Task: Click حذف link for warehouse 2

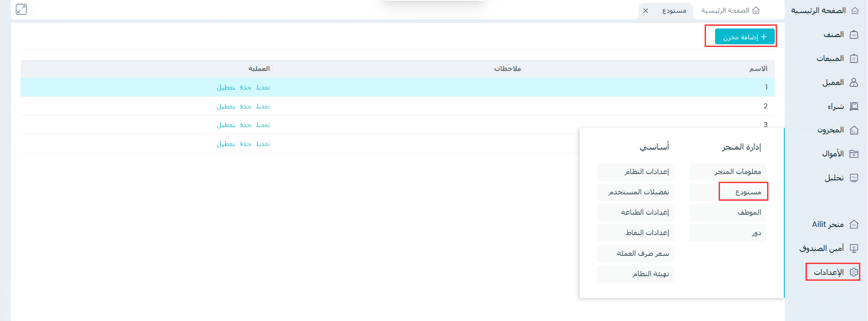Action: coord(245,106)
